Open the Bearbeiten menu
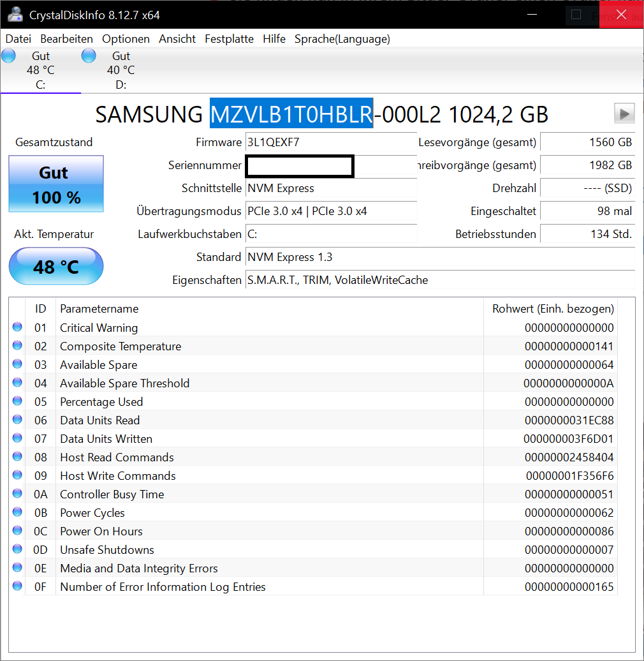The image size is (644, 661). (x=66, y=39)
